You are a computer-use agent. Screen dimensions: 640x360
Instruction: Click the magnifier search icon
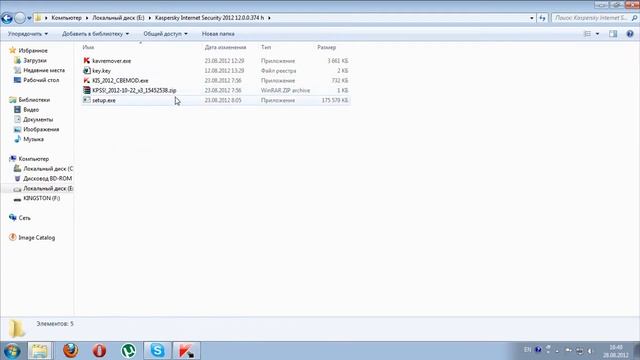[634, 18]
